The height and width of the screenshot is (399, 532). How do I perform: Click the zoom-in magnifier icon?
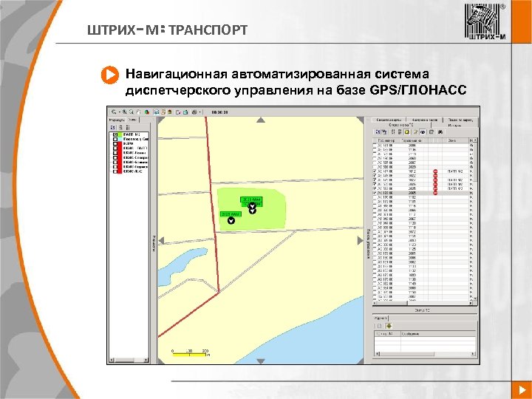pyautogui.click(x=124, y=112)
